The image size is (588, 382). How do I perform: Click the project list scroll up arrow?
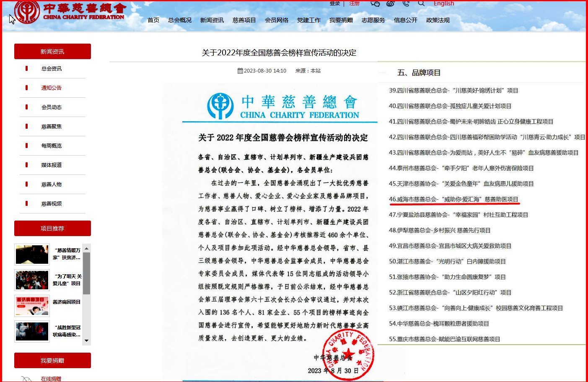click(86, 249)
